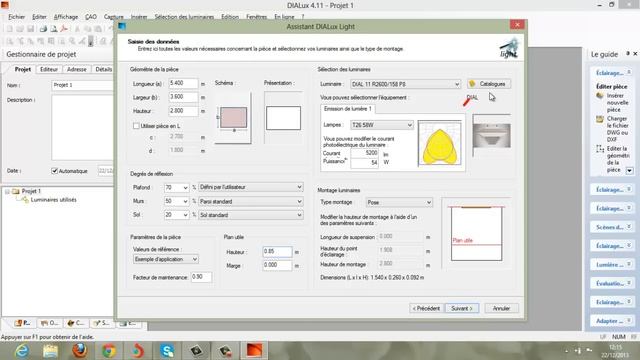The width and height of the screenshot is (640, 360).
Task: Click the print icon in the toolbar
Action: [x=43, y=29]
